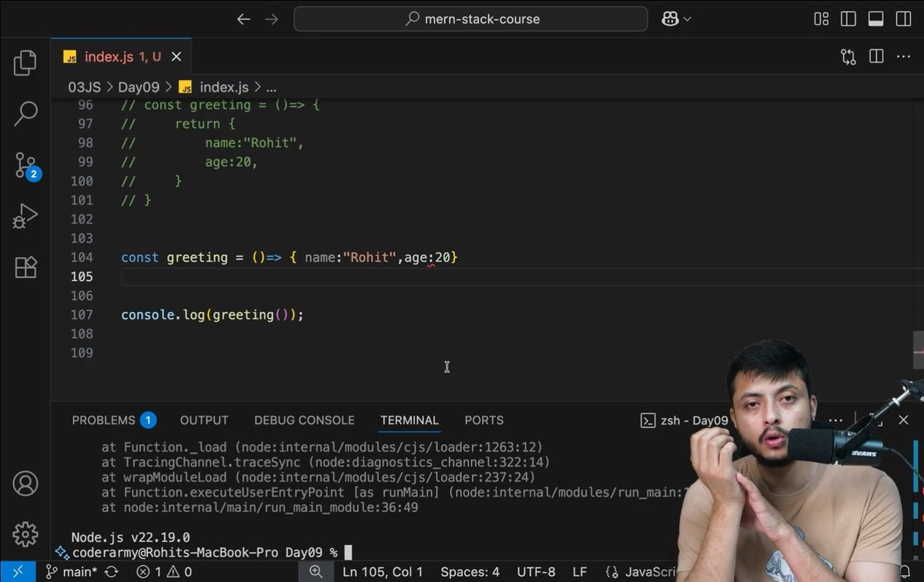Change indentation via Spaces: 4

470,572
